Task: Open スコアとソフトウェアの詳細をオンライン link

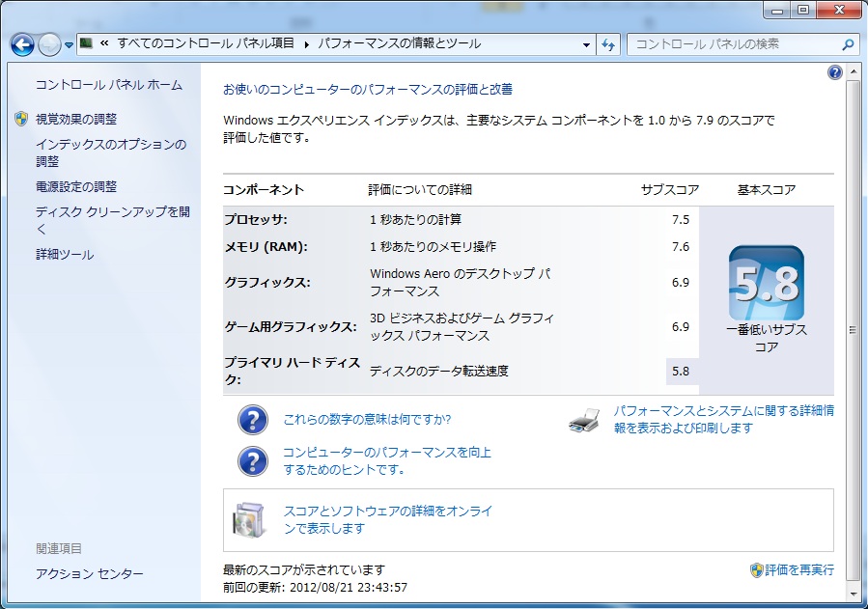Action: pos(388,519)
